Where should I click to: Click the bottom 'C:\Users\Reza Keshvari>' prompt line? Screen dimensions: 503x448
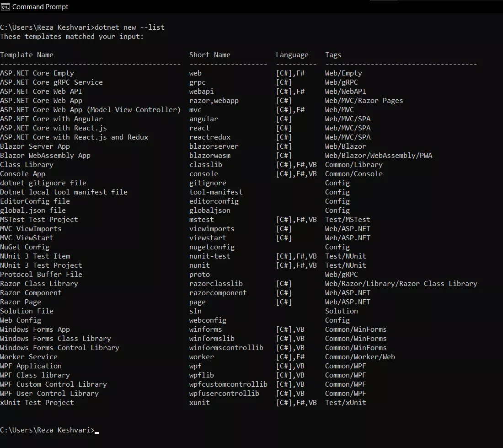pyautogui.click(x=48, y=430)
